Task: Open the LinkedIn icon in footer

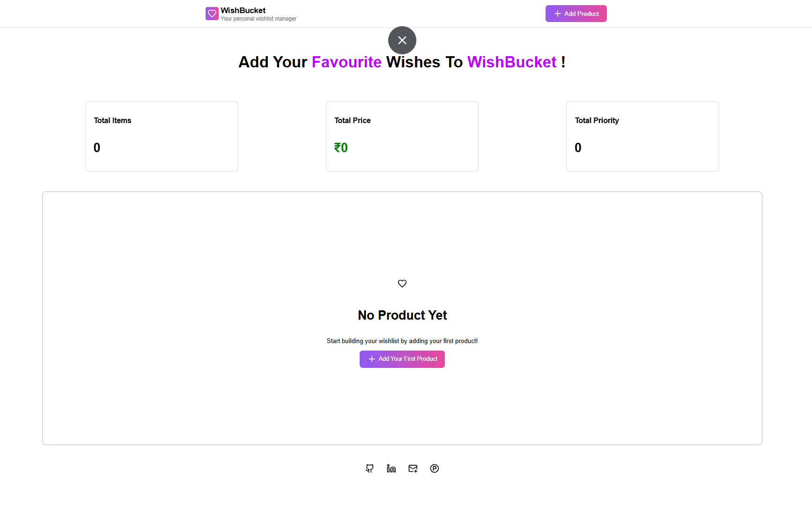Action: pos(391,468)
